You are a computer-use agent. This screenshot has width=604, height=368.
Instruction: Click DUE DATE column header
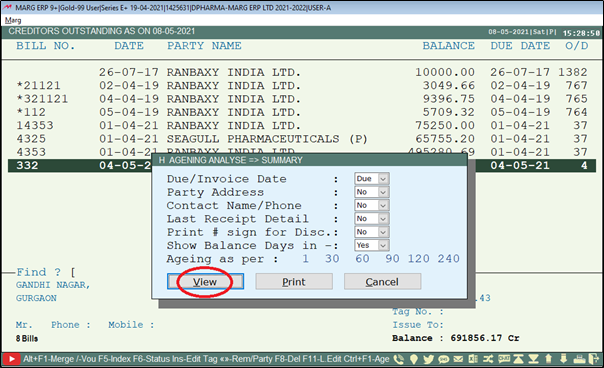click(520, 46)
